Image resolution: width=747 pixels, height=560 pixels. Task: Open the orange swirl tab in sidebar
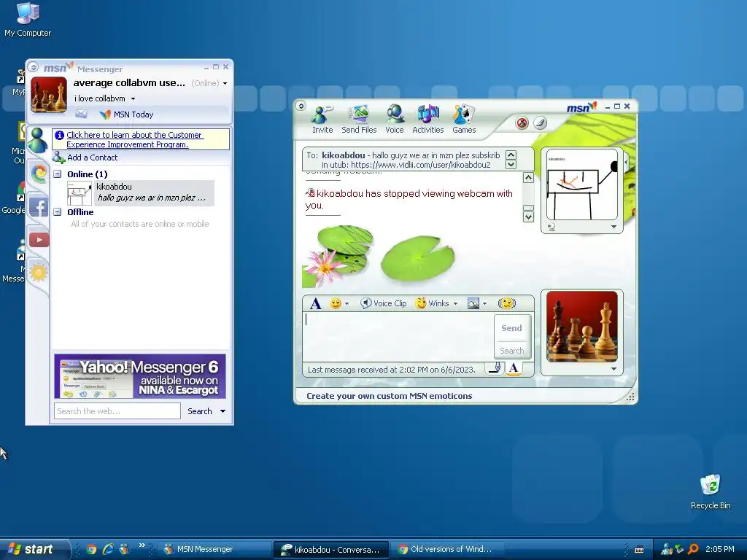(x=39, y=174)
